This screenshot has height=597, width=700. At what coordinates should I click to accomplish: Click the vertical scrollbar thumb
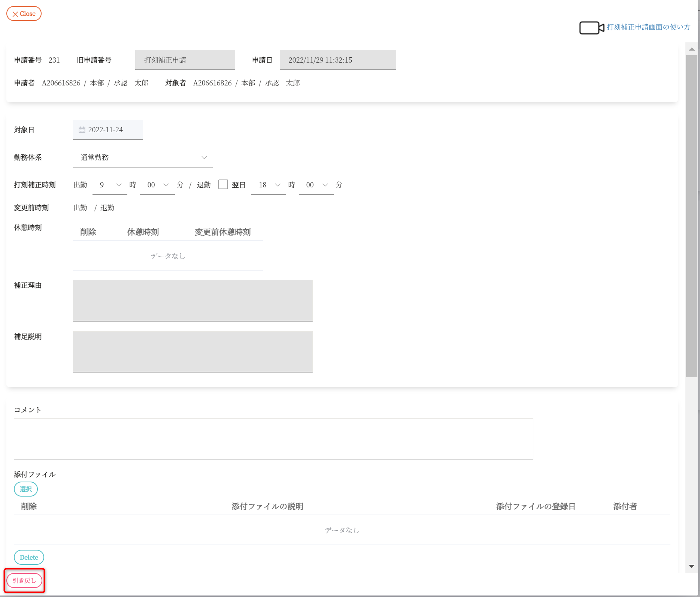point(691,215)
